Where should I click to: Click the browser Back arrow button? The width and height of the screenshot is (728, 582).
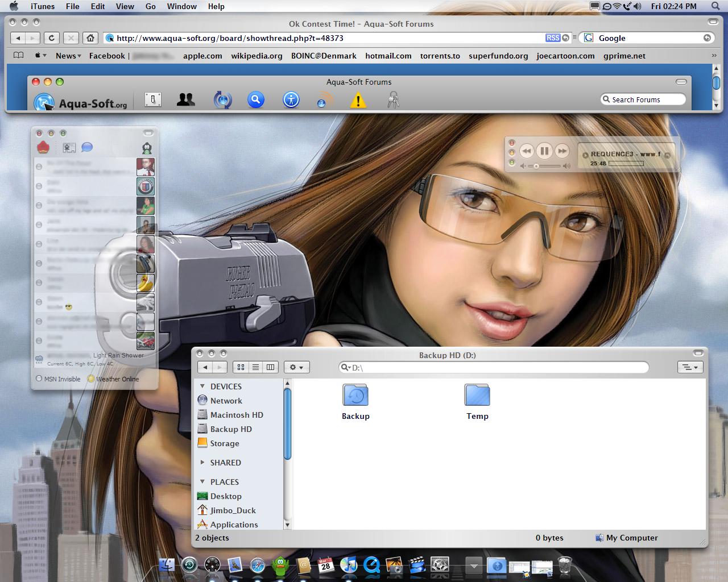[18, 38]
